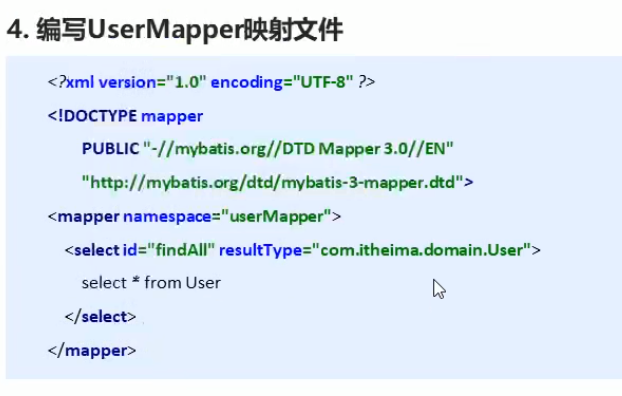Click the closing '</mapper>' tag
The image size is (622, 396).
pos(92,351)
